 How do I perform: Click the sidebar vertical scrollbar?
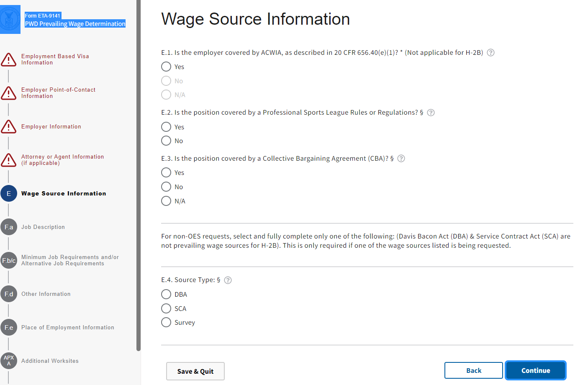(139, 176)
